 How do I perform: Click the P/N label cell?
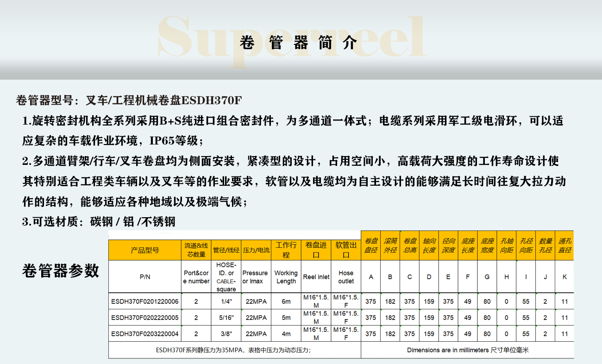(x=144, y=277)
